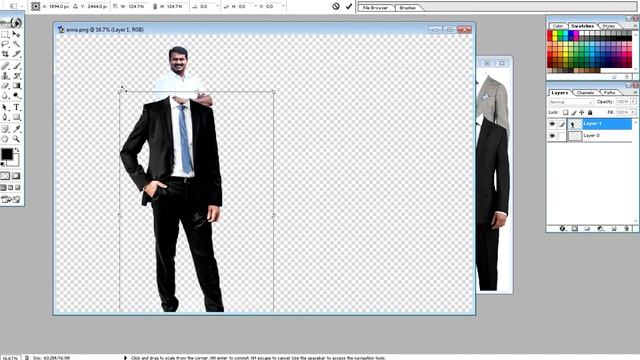Select the Magic Wand tool

tap(16, 44)
